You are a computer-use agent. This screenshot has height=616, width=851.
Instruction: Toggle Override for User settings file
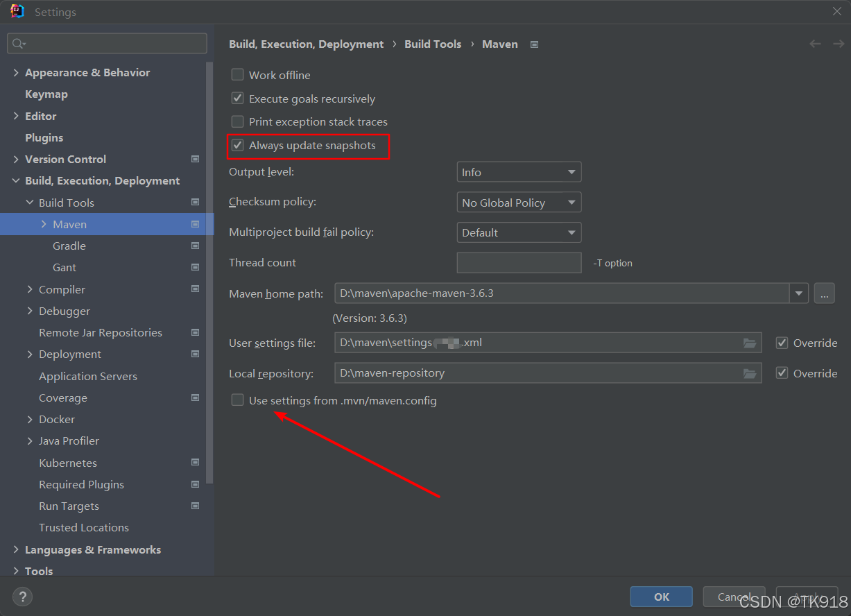782,343
